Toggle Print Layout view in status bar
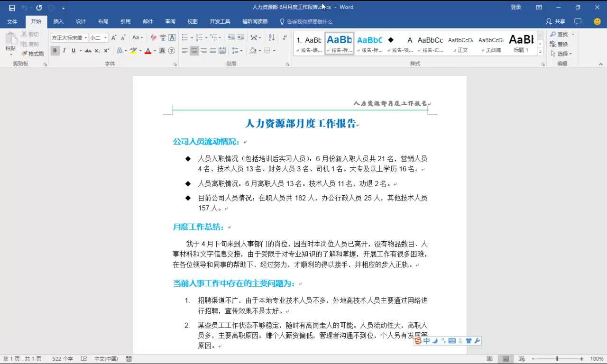 tap(506, 359)
